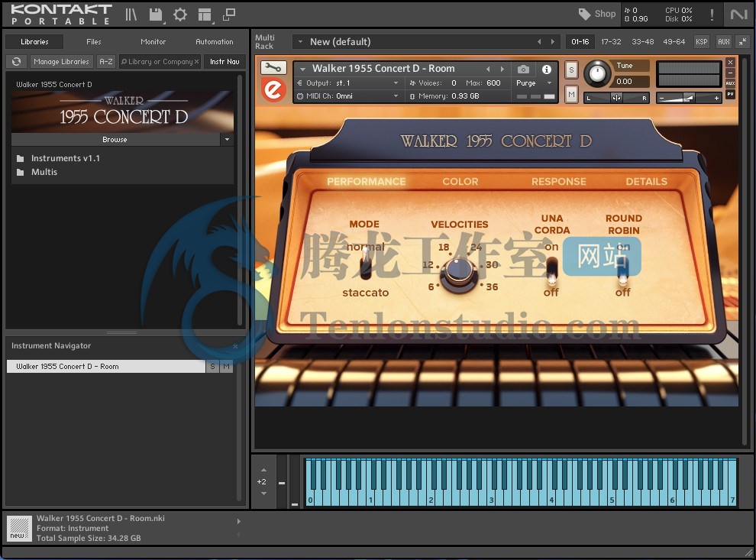Open the Purge dropdown menu
Viewport: 756px width, 560px height.
pyautogui.click(x=535, y=83)
